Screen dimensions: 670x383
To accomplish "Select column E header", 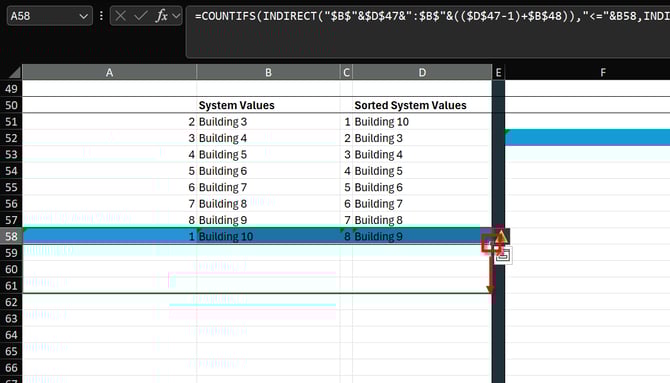I will coord(498,72).
